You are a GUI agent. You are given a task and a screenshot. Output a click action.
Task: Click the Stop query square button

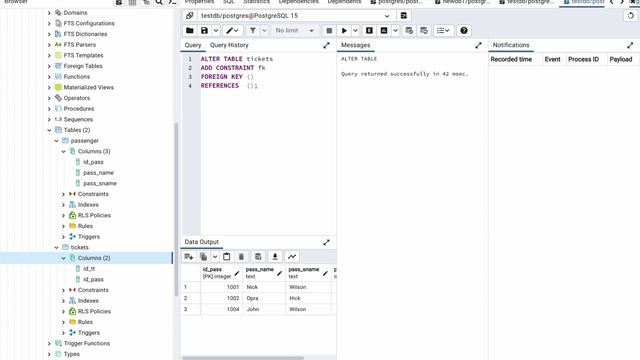click(329, 31)
